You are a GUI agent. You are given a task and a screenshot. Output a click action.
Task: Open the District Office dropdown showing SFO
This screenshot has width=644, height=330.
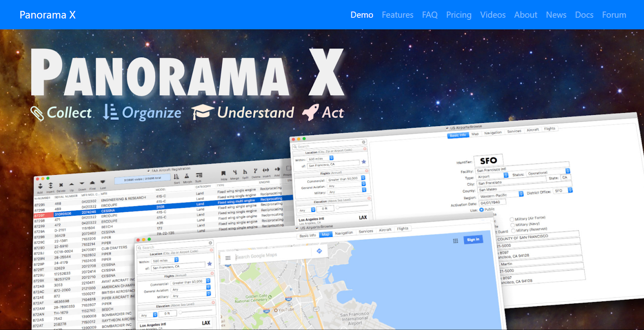click(562, 191)
